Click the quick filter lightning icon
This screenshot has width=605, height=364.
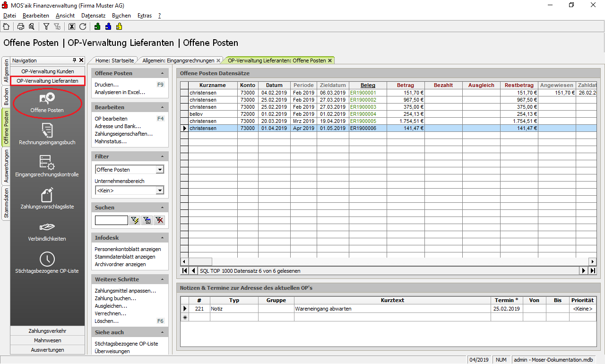coord(135,220)
